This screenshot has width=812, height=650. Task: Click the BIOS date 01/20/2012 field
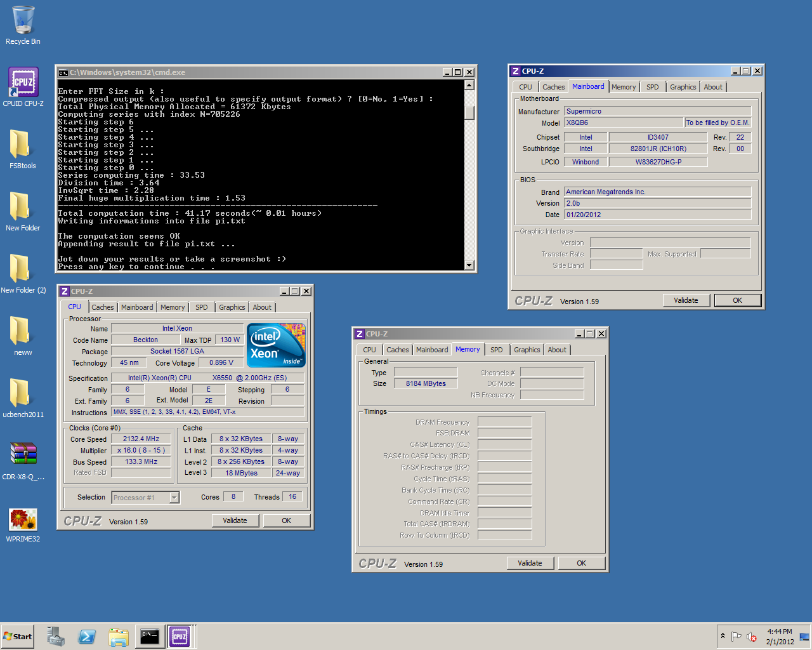point(658,215)
